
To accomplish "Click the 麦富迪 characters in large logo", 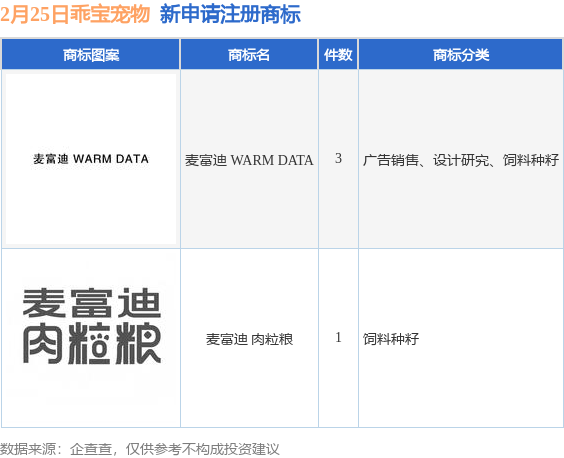I will tap(91, 303).
